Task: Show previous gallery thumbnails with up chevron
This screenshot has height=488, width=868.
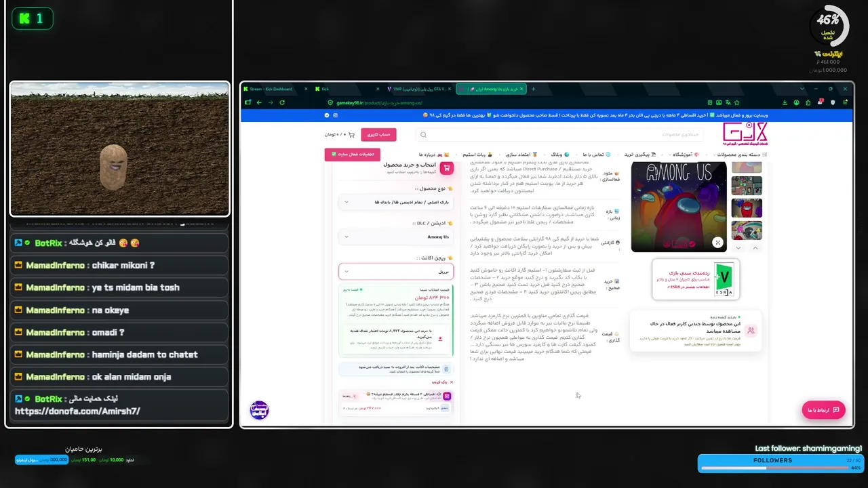Action: 755,248
